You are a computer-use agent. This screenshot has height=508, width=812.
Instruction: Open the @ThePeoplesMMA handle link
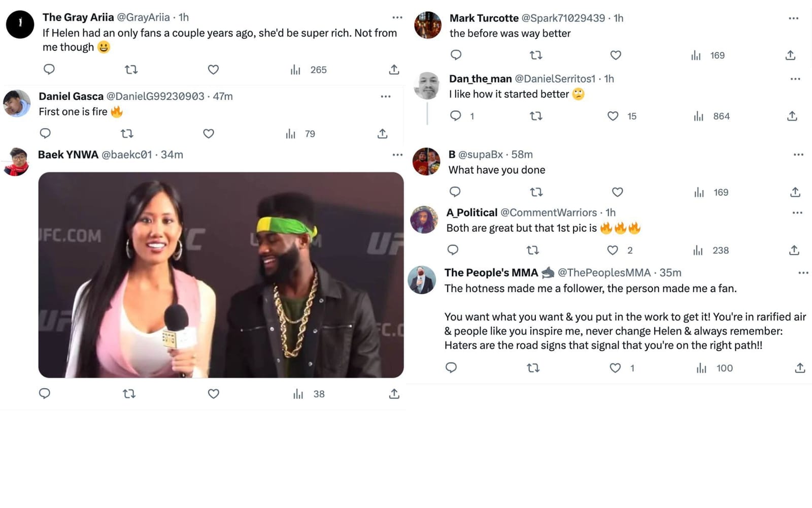(x=604, y=273)
